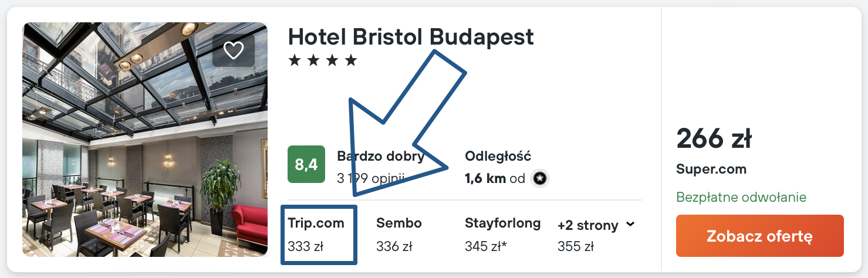
Task: Click the Super.com provider name
Action: pos(711,169)
